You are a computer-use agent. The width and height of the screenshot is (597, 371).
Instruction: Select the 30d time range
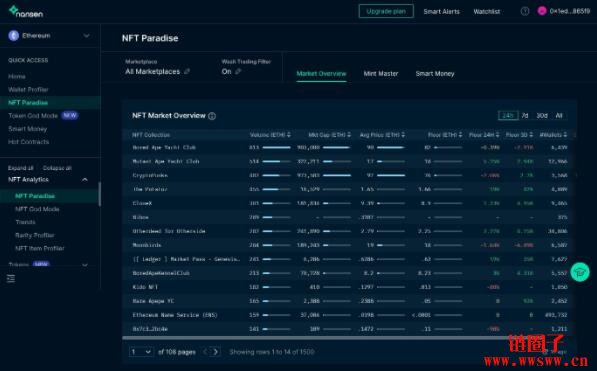[x=542, y=115]
